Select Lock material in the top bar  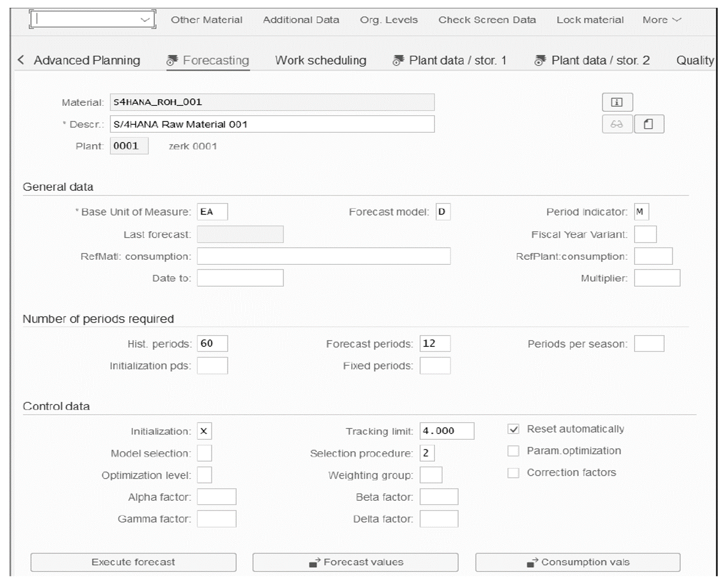pyautogui.click(x=590, y=19)
